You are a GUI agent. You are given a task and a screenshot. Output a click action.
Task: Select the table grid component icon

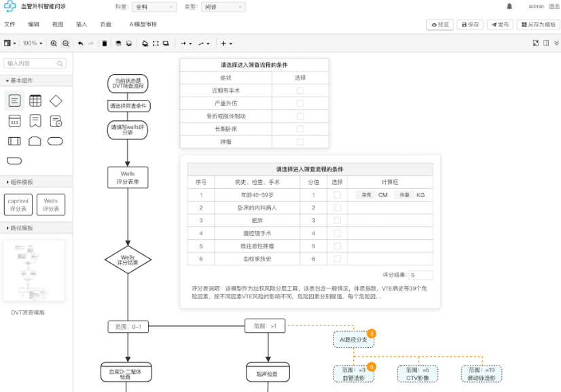(x=35, y=101)
